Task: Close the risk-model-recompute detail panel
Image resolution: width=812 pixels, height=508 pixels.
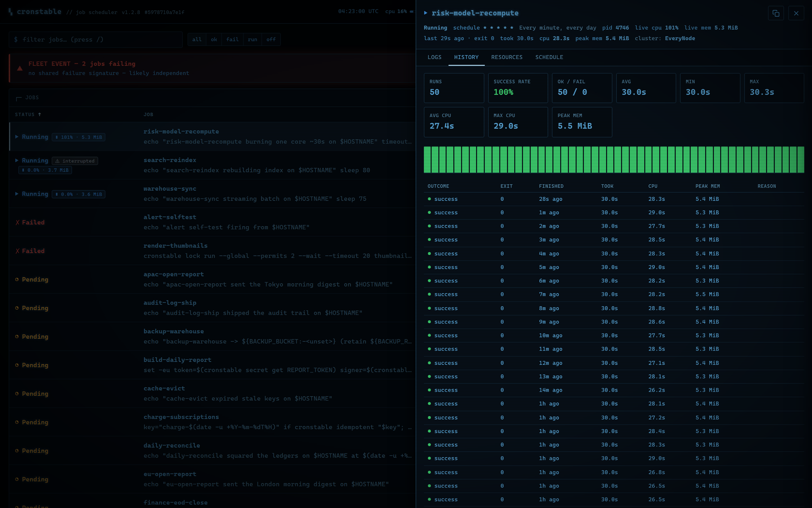Action: tap(796, 13)
